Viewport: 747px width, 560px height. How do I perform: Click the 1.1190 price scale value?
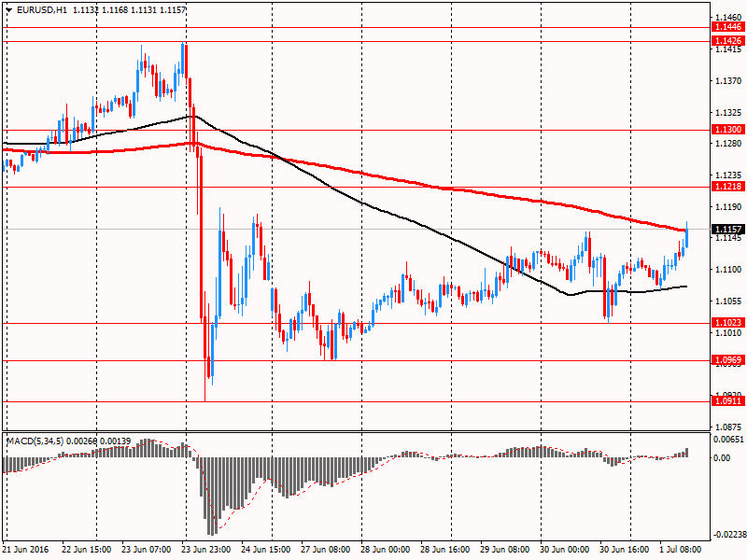(728, 207)
